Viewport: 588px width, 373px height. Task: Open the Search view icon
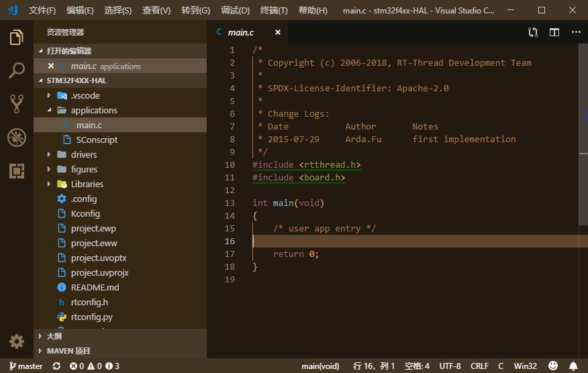tap(17, 70)
